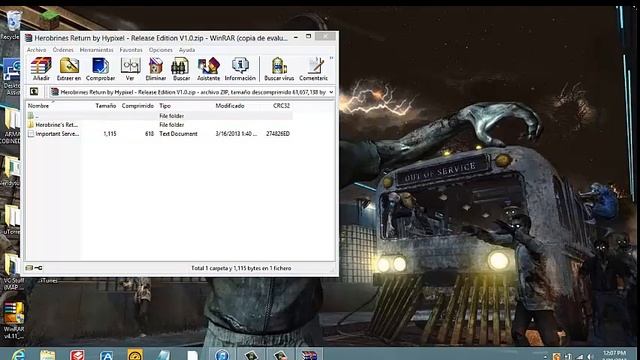Click the Extraer en toolbar icon
The width and height of the screenshot is (640, 360).
coord(69,69)
